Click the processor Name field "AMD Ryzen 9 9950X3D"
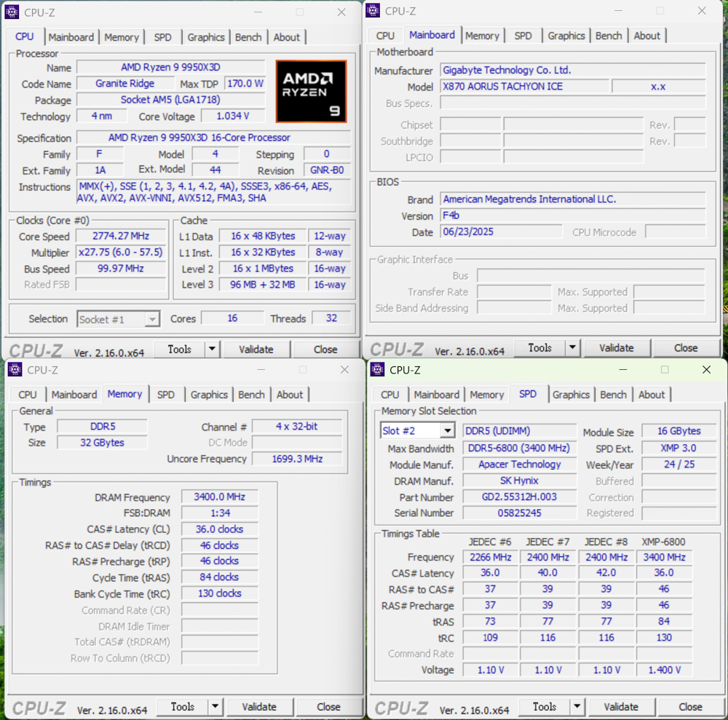The image size is (728, 720). [x=171, y=67]
